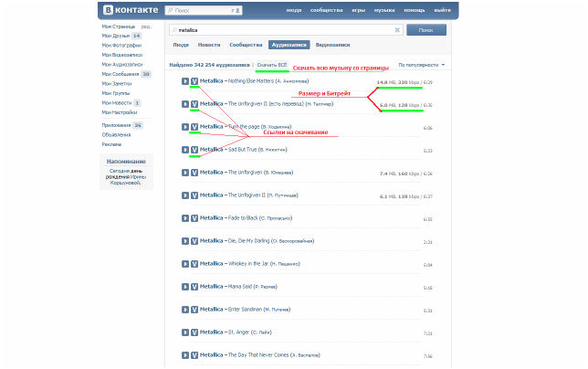588x369 pixels.
Task: Open Приложения in the sidebar
Action: [x=116, y=125]
